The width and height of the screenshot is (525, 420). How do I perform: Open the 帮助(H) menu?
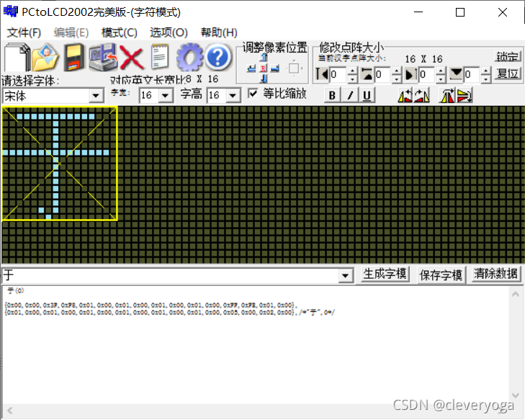click(x=219, y=32)
